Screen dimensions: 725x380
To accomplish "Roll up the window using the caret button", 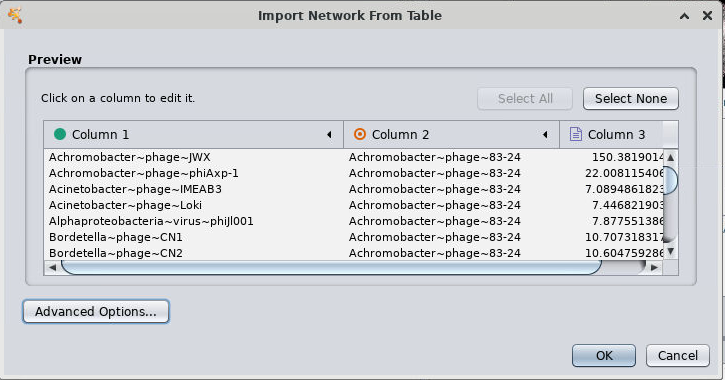I will [x=684, y=16].
